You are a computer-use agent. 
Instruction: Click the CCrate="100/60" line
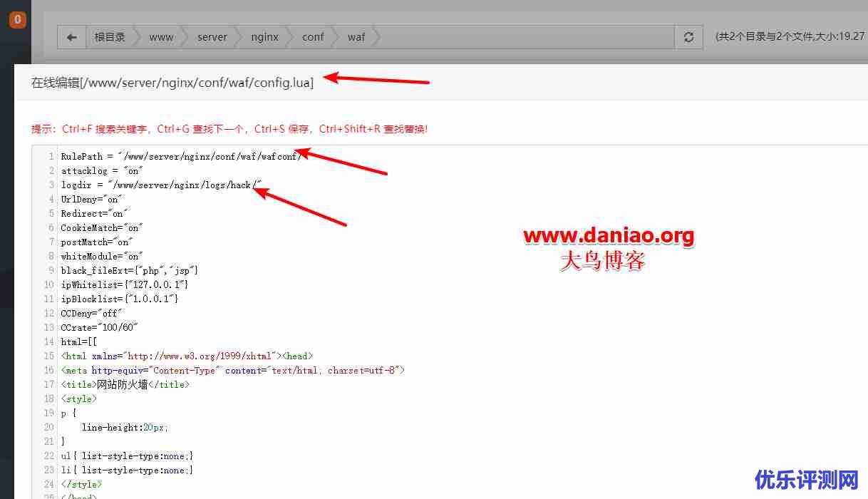pos(99,327)
